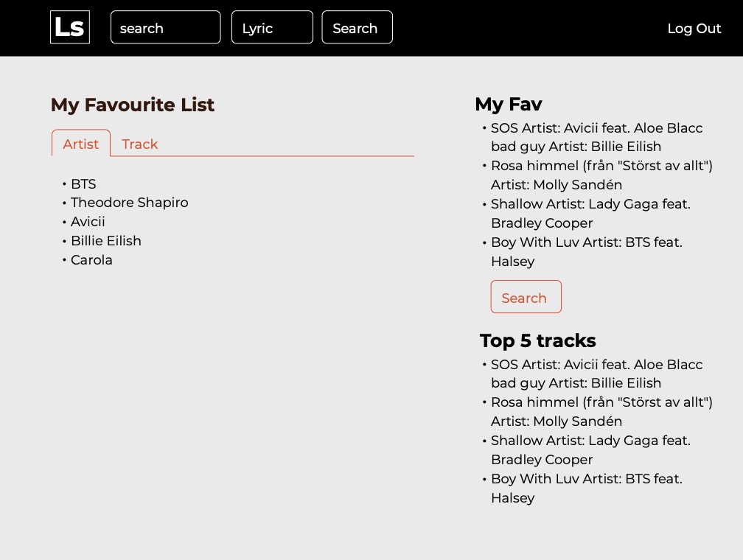Log Out of the account
Screen dimensions: 743x560
(x=694, y=29)
